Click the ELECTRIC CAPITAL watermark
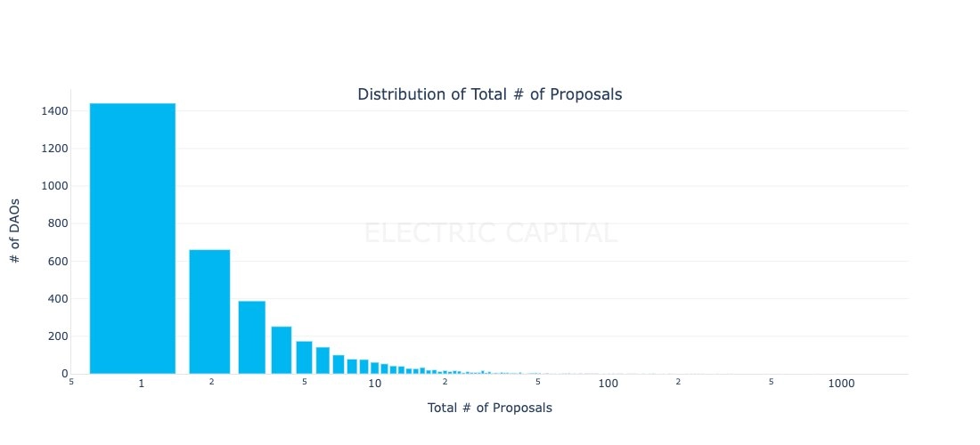Viewport: 980px width, 445px height. point(491,233)
